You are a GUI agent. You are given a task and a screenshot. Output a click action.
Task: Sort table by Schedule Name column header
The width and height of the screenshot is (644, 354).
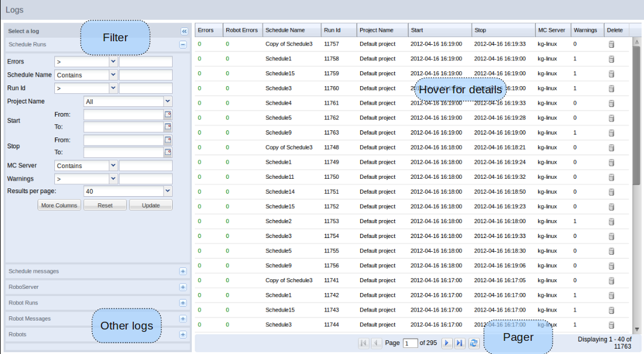tap(285, 30)
